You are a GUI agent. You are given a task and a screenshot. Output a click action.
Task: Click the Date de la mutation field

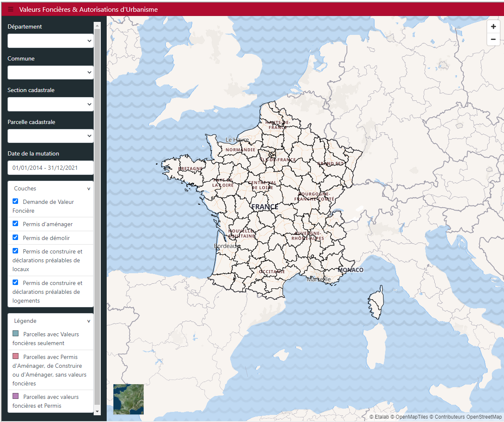tap(50, 168)
